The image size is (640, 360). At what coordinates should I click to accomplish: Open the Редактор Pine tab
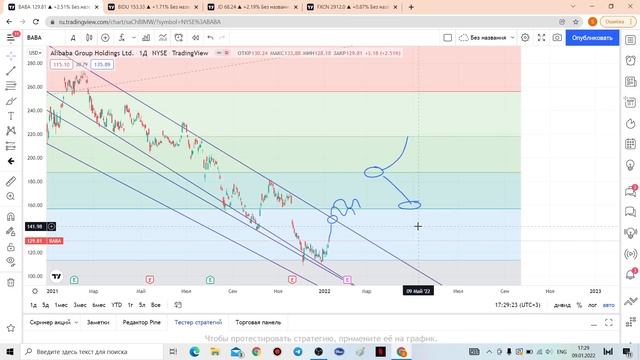tap(142, 322)
